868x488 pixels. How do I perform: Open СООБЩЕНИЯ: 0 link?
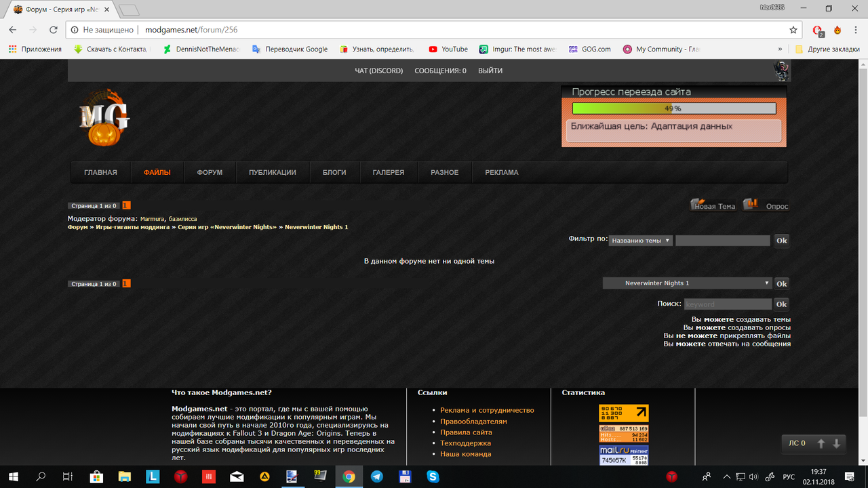(440, 70)
